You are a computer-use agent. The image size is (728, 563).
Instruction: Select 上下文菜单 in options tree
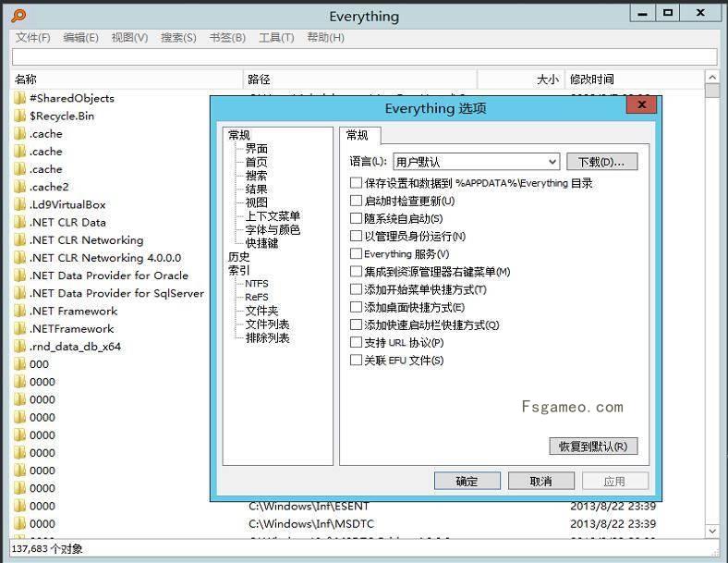click(273, 216)
